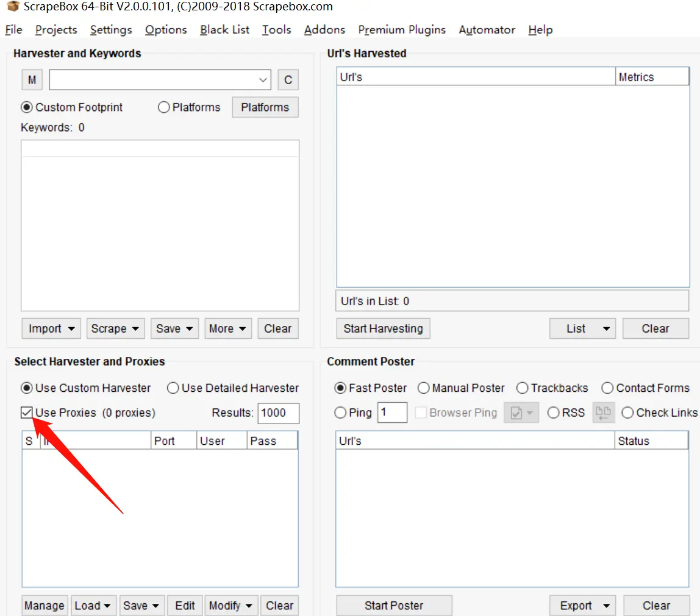Clear the keywords list
Image resolution: width=700 pixels, height=616 pixels.
click(277, 329)
